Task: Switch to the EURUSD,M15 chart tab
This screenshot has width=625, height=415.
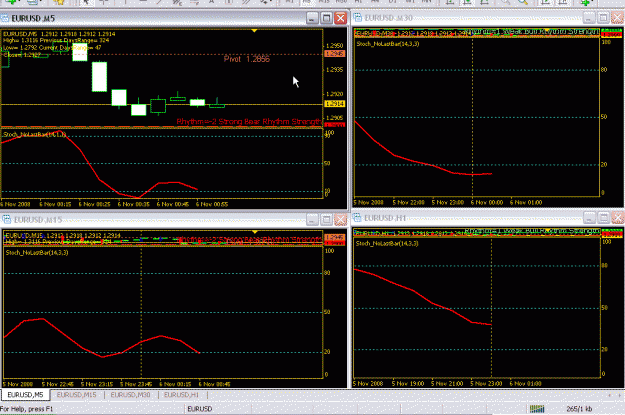Action: pyautogui.click(x=77, y=395)
